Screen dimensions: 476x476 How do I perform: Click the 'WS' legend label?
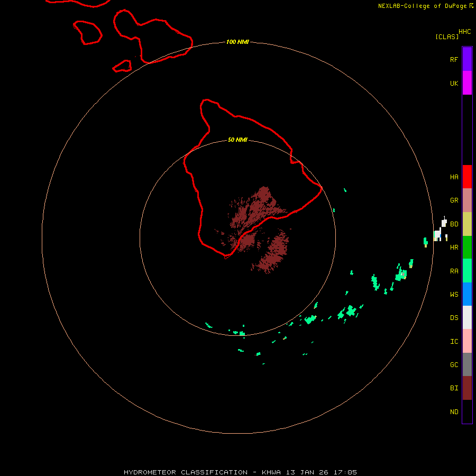[x=454, y=294]
